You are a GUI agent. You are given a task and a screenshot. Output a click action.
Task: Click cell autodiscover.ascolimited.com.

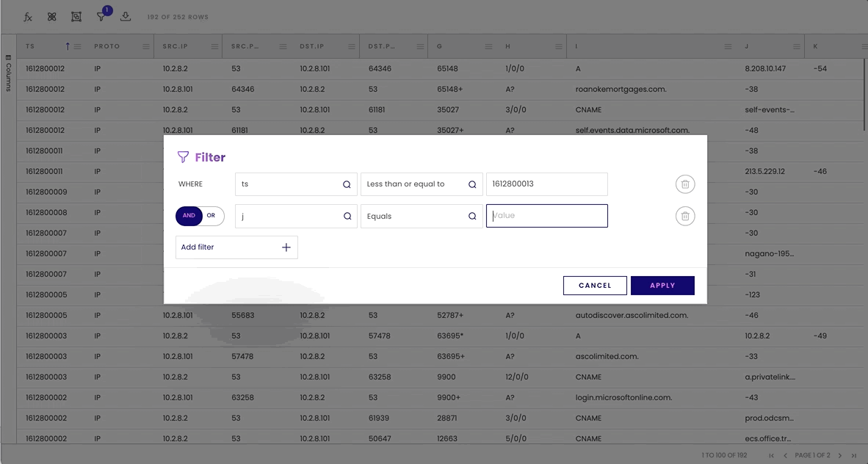[632, 316]
